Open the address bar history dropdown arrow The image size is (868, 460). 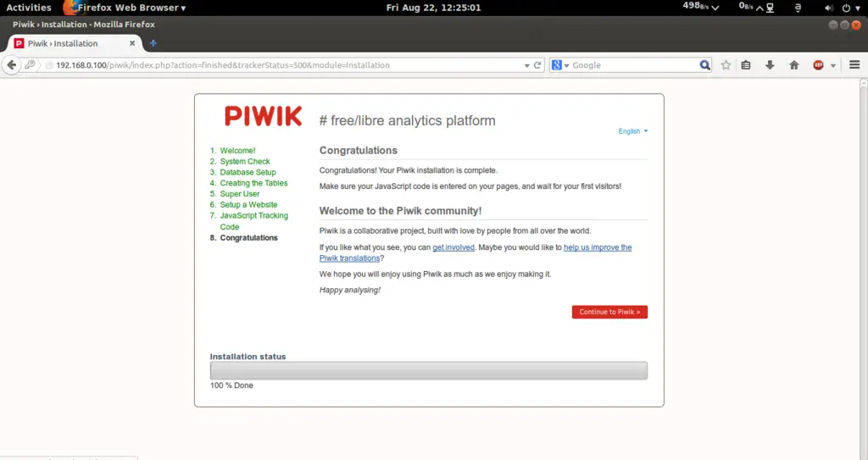[526, 65]
